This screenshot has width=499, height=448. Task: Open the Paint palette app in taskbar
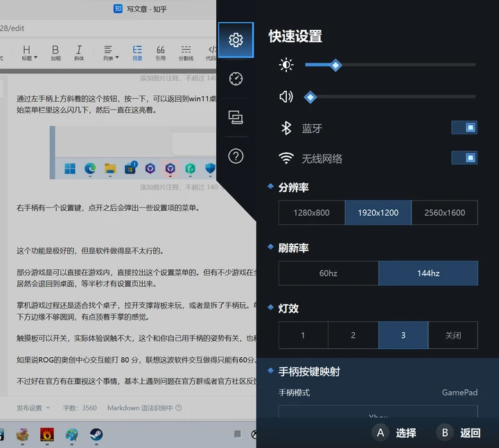tap(71, 435)
